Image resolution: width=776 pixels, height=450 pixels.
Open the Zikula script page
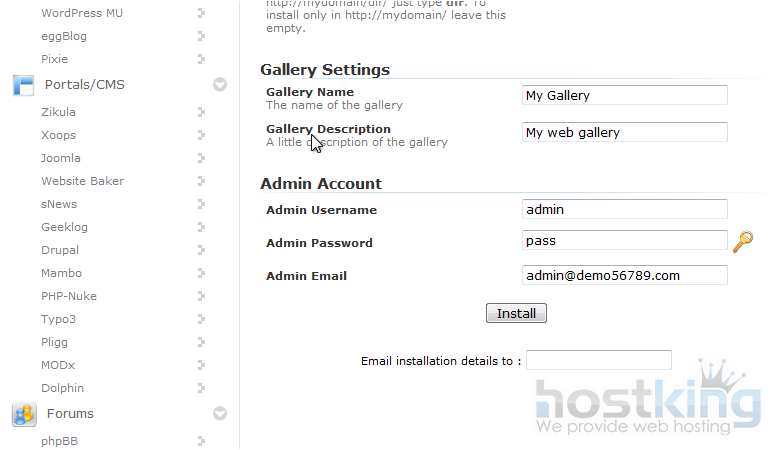(x=58, y=112)
